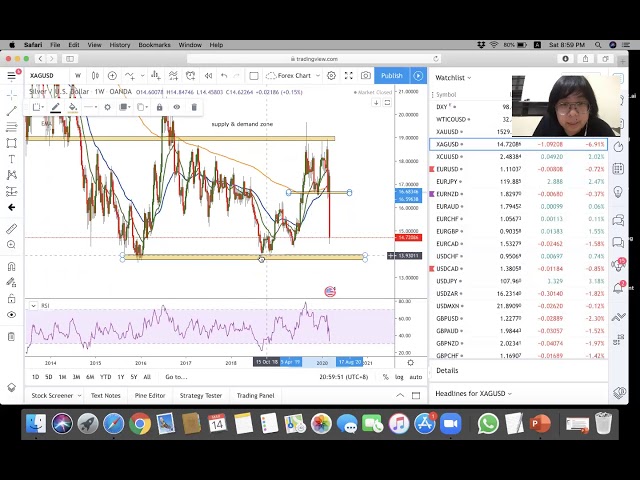Viewport: 640px width, 480px height.
Task: Open the fill color swatch for drawing
Action: coord(73,107)
